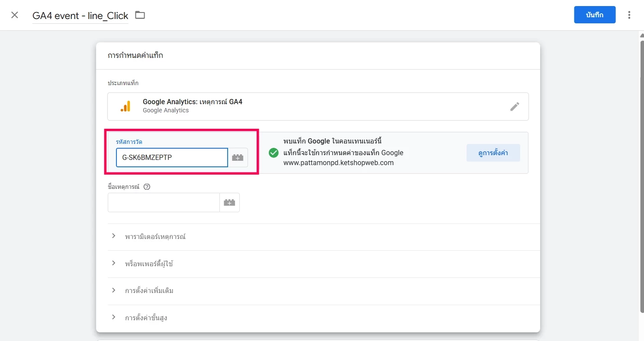Image resolution: width=644 pixels, height=341 pixels.
Task: Click the green checkmark status icon
Action: [274, 153]
